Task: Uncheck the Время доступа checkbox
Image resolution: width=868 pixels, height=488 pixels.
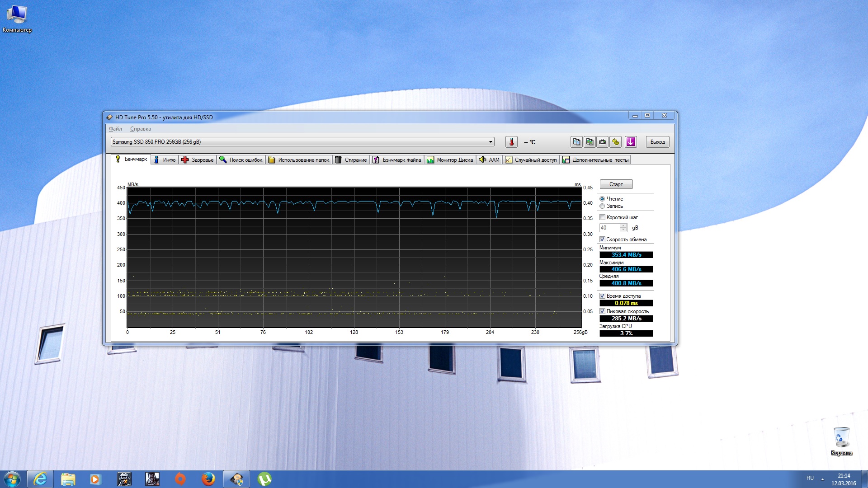Action: (602, 296)
